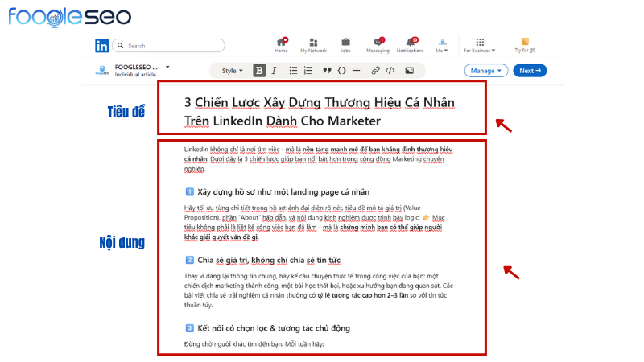644x362 pixels.
Task: Click the 'Individual article' label
Action: [135, 75]
